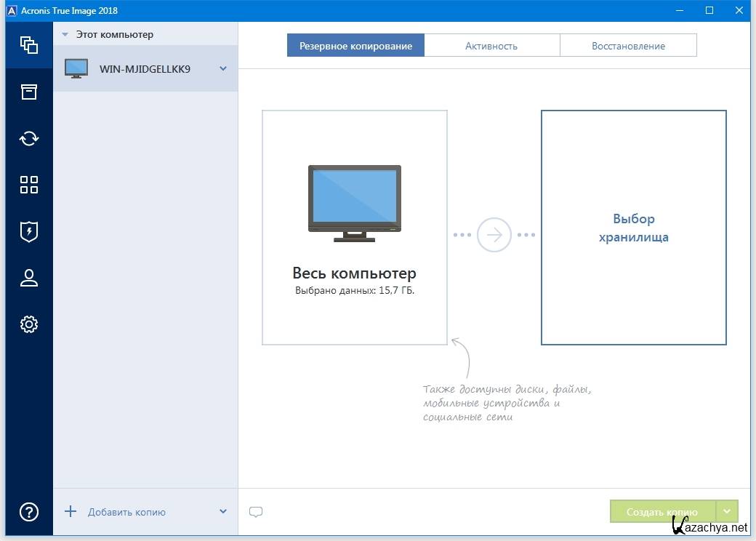The width and height of the screenshot is (756, 541).
Task: Switch to the 'Восстановление' tab
Action: 628,46
